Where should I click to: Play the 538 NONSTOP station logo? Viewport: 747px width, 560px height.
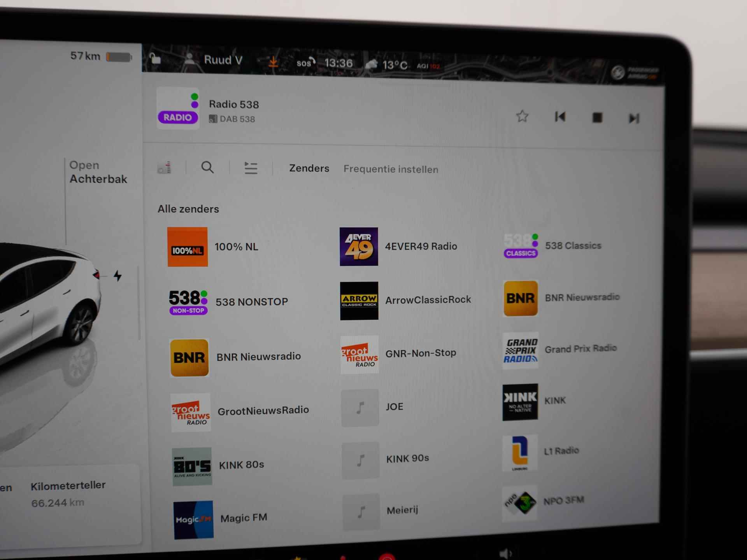tap(188, 302)
